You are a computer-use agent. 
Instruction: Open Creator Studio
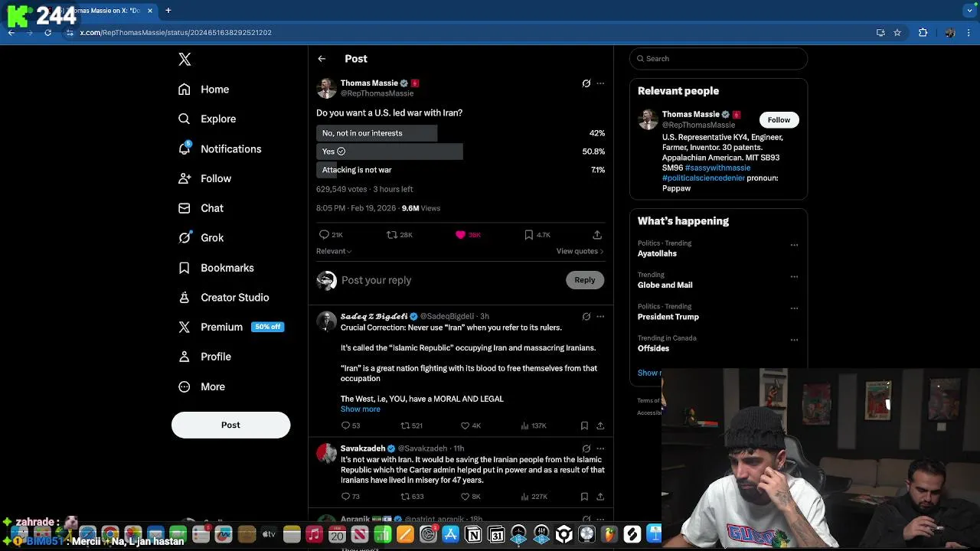coord(224,298)
